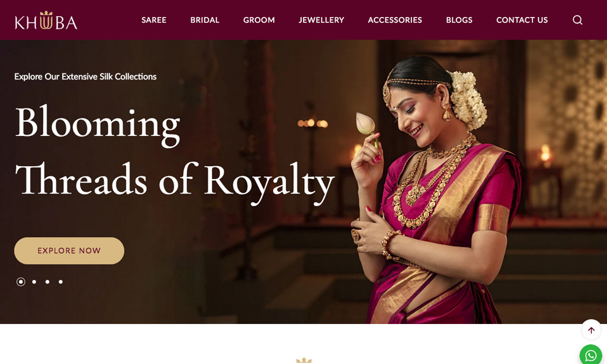Screen dimensions: 607x364
Task: Click the crown icon in Khuba logo
Action: pyautogui.click(x=46, y=14)
